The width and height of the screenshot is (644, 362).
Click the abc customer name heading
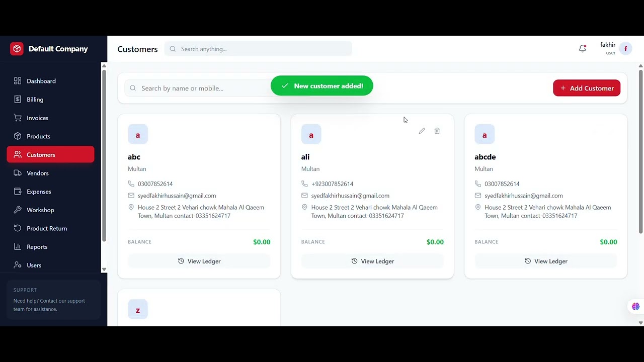pos(134,157)
